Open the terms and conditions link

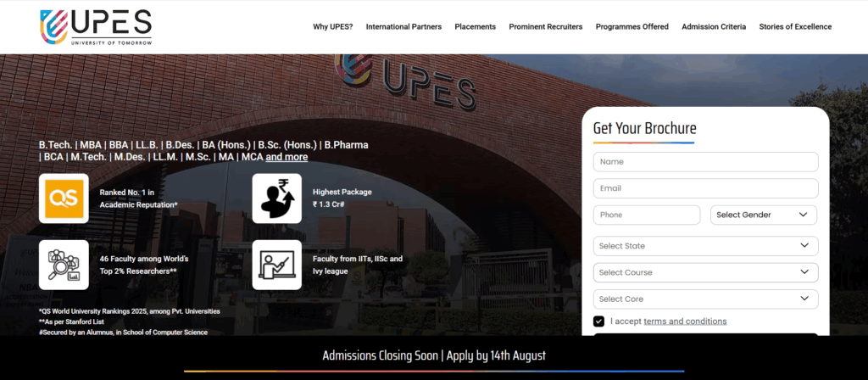click(685, 321)
